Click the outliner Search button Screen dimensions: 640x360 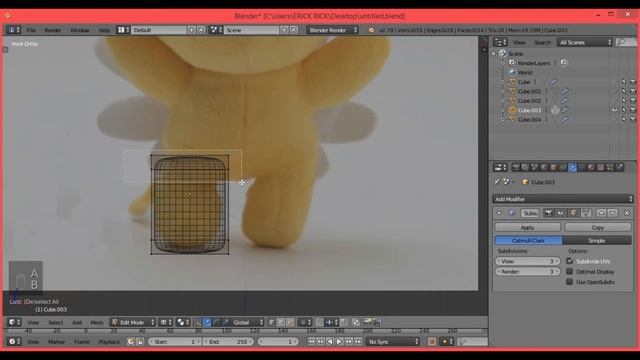click(542, 42)
